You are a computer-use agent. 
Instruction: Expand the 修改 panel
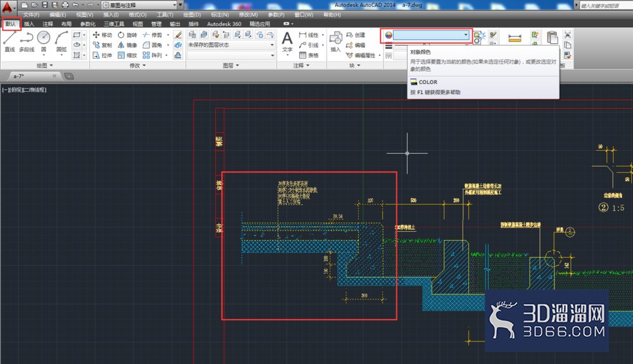(x=137, y=65)
